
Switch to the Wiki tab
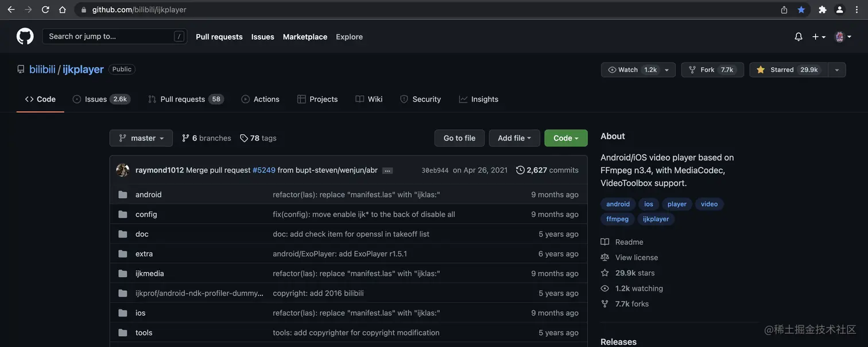369,99
